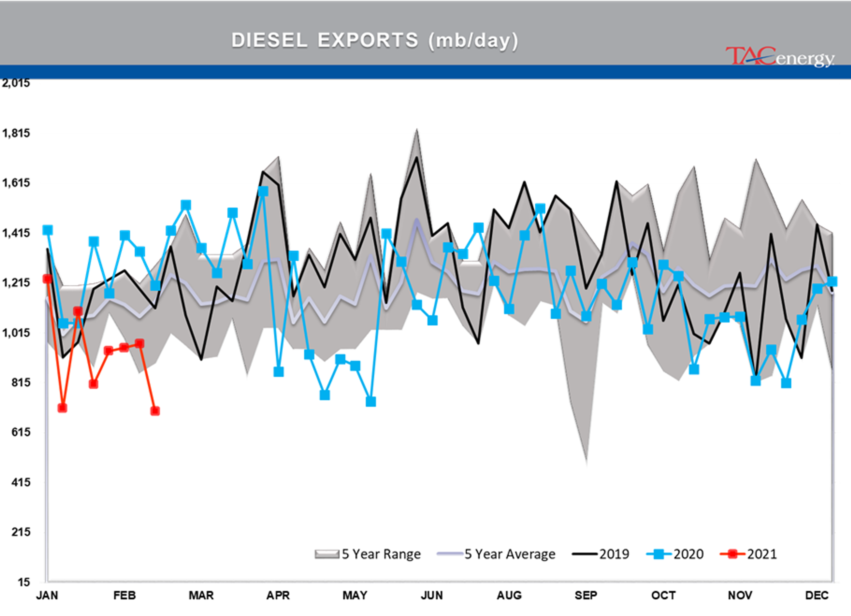
Task: Click the 2,015 y-axis label
Action: pyautogui.click(x=16, y=83)
